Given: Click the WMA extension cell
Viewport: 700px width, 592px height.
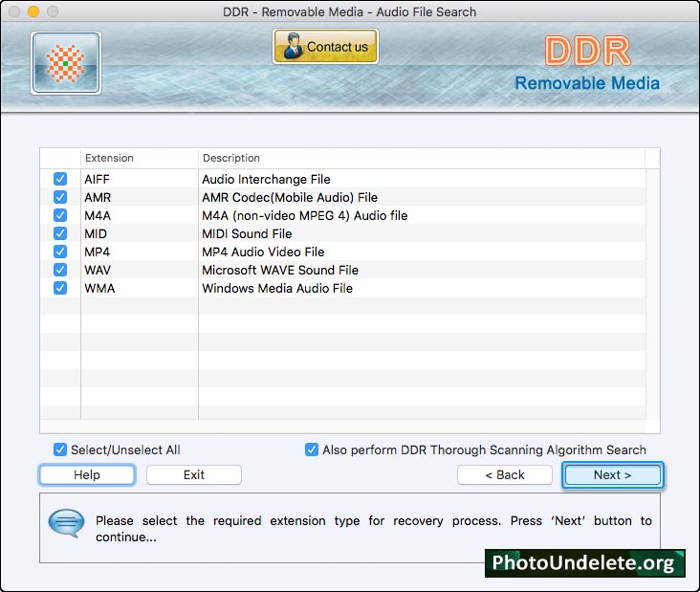Looking at the screenshot, I should [x=140, y=289].
